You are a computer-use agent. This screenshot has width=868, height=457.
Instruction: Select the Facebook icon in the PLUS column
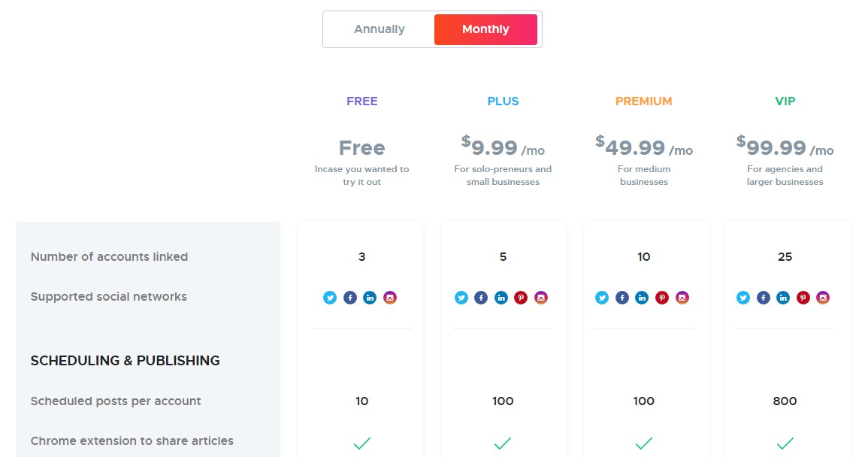coord(481,298)
